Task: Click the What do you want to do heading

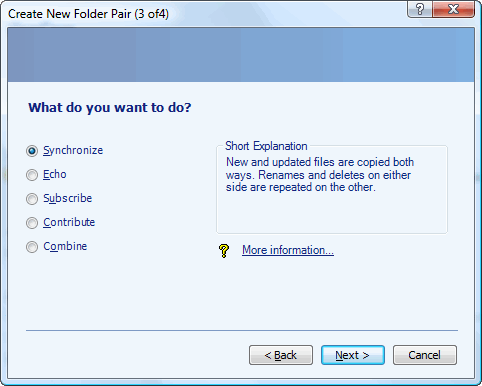Action: coord(110,108)
